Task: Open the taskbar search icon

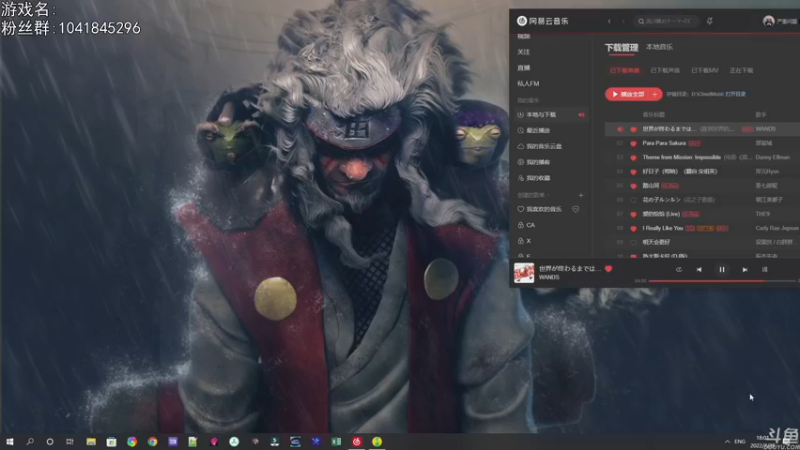Action: pos(30,441)
